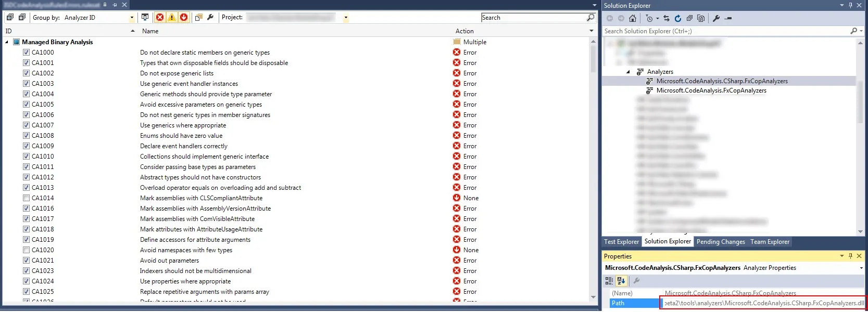Click the Home icon in Solution Explorer
This screenshot has height=312, width=868.
633,18
